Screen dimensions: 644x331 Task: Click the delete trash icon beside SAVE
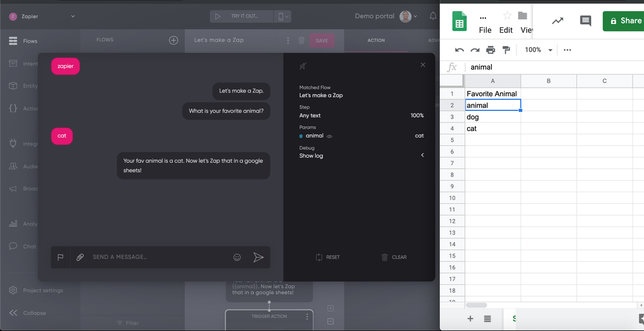point(302,40)
